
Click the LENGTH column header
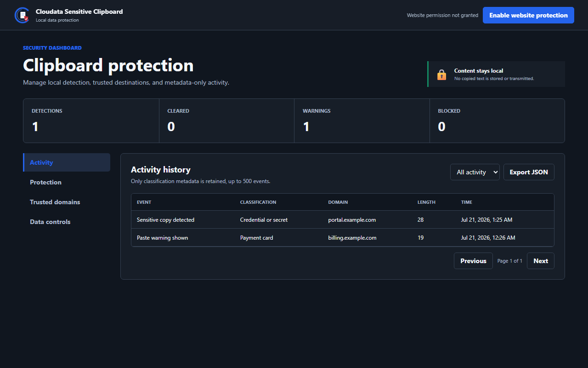coord(426,202)
